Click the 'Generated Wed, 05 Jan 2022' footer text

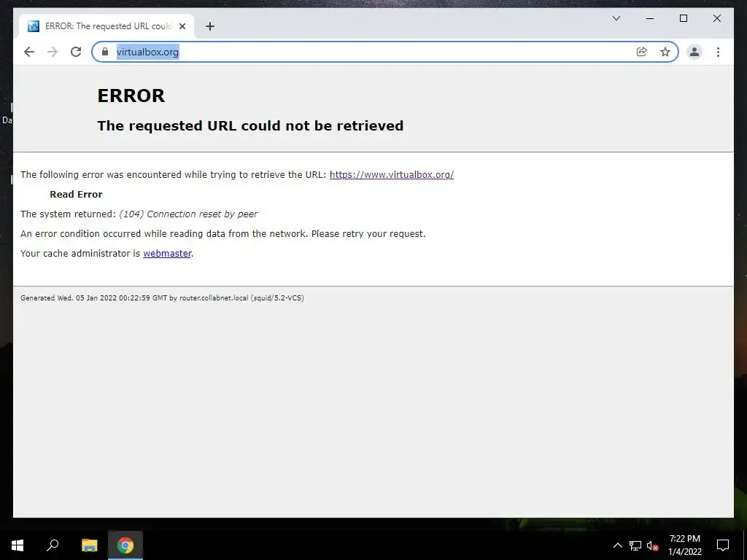162,298
